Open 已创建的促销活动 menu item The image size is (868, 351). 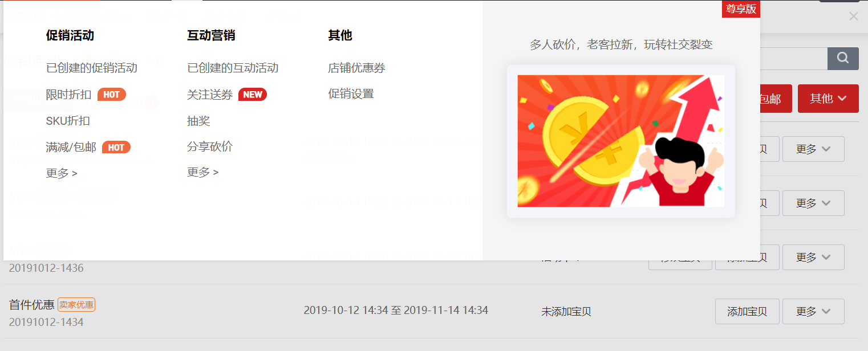pos(92,68)
